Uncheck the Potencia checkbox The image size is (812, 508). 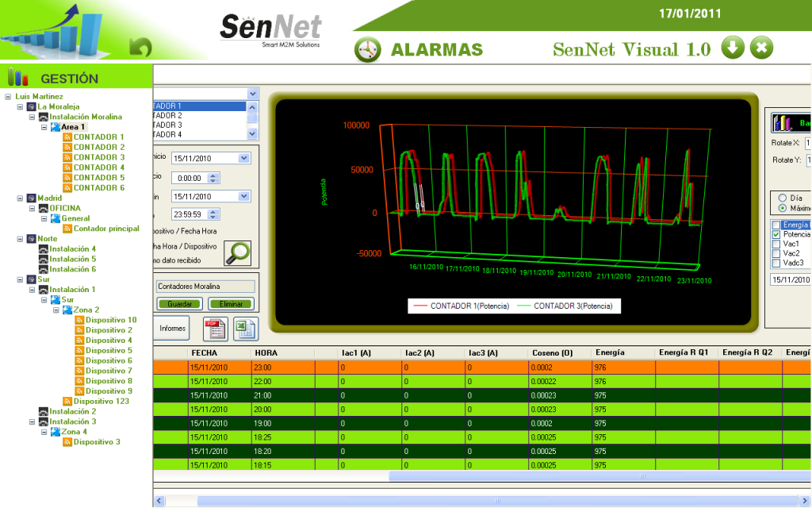point(776,235)
